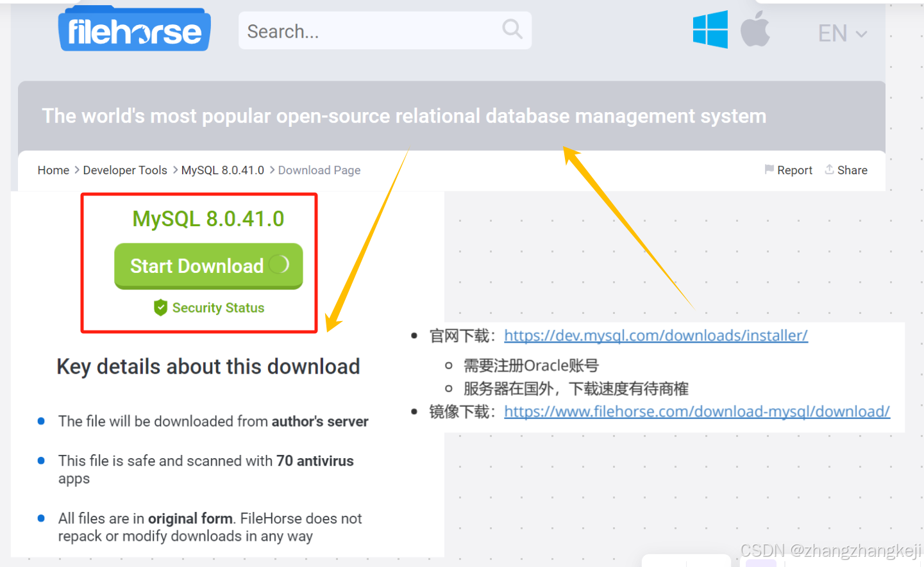
Task: Select the Windows platform icon
Action: [x=710, y=29]
